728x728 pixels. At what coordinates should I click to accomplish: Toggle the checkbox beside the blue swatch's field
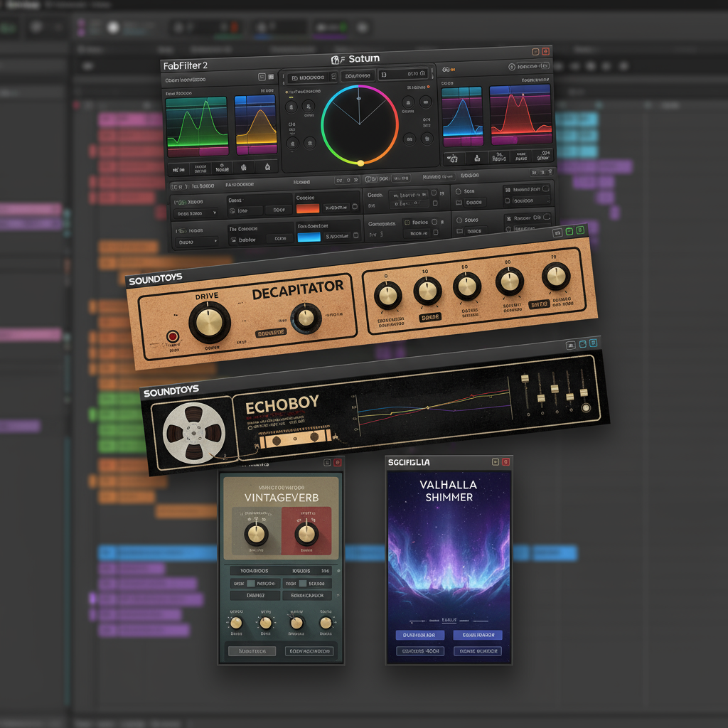coord(356,235)
